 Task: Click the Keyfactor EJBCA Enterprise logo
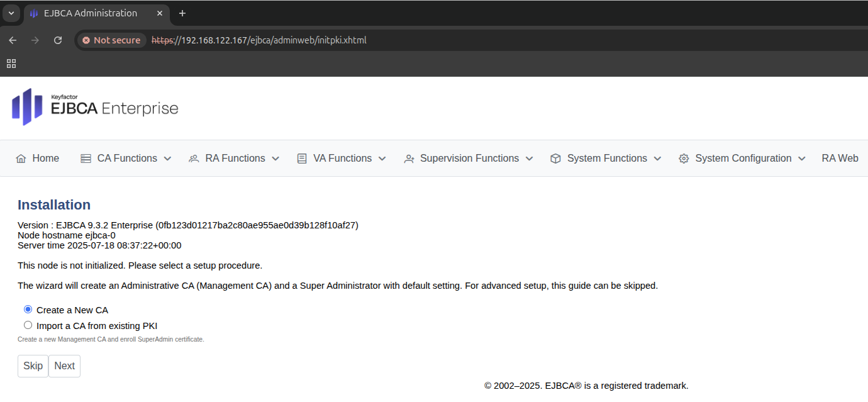click(x=94, y=107)
